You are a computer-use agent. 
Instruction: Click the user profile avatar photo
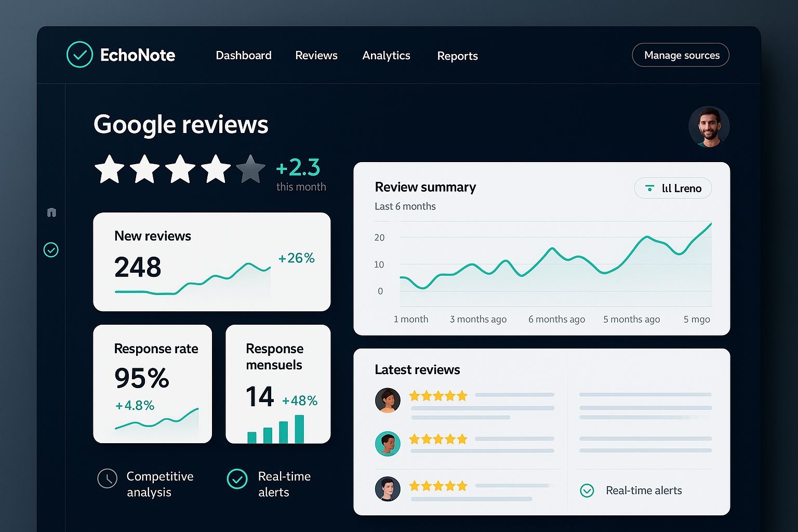coord(709,127)
